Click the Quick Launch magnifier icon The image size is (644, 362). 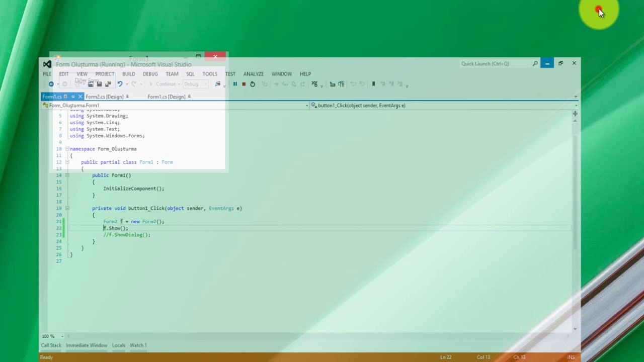pos(535,63)
